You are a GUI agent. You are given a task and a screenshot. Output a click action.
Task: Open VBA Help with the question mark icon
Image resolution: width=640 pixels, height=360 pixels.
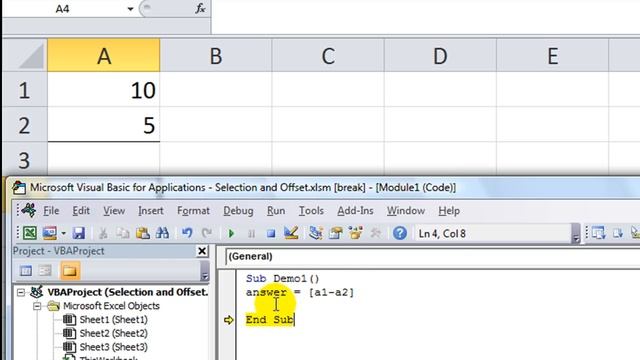point(400,233)
